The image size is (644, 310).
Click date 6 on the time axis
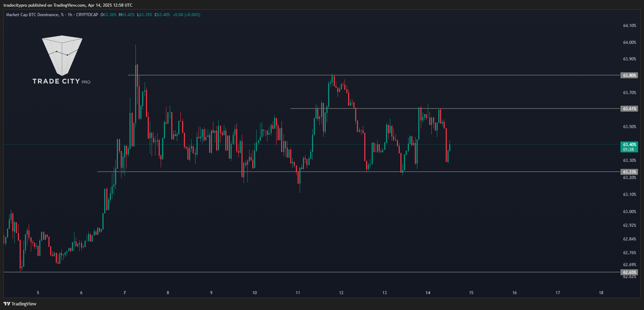81,293
